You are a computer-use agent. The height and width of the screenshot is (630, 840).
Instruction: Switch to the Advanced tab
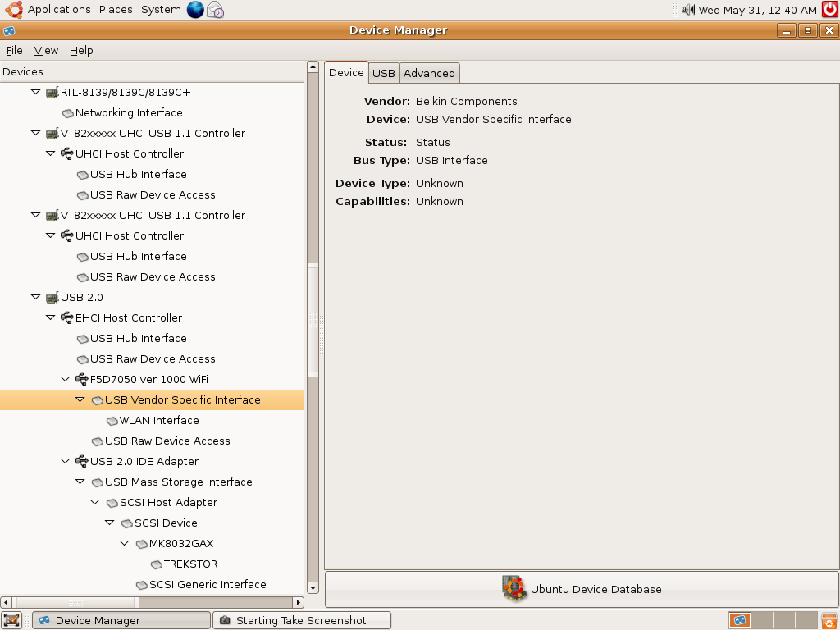(429, 73)
